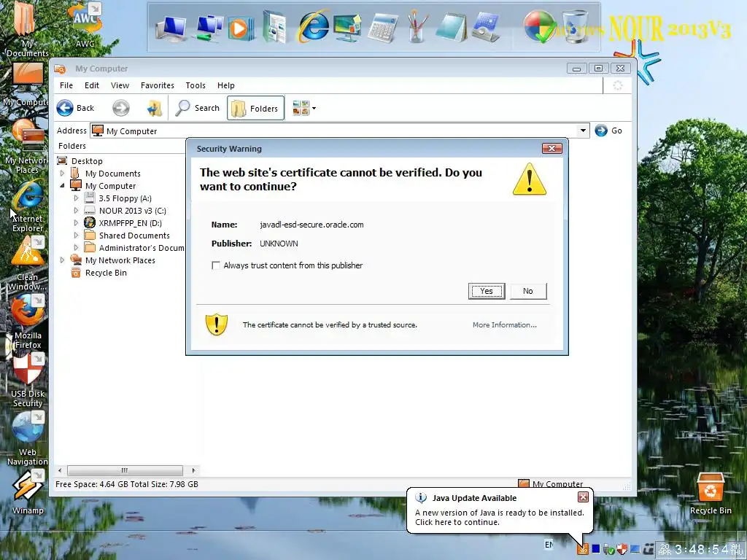Open the Address bar dropdown arrow

(x=583, y=131)
